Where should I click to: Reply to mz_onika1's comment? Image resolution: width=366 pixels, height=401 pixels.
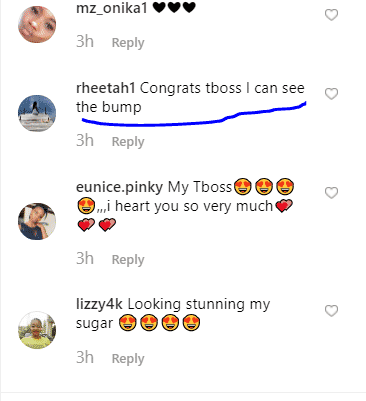click(128, 43)
